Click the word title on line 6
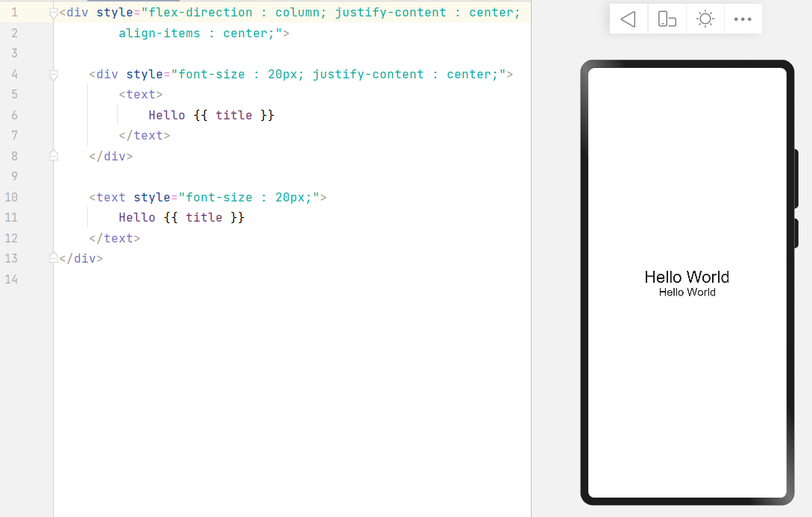The image size is (812, 517). [234, 116]
